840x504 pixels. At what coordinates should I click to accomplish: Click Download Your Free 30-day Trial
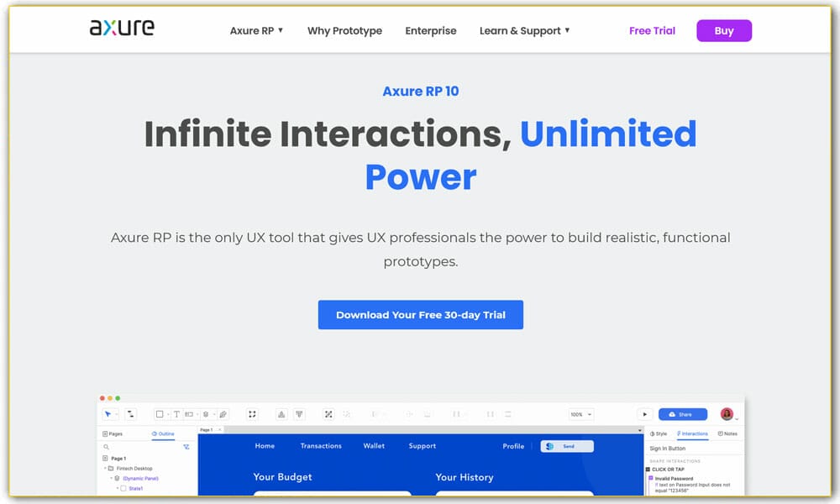(x=420, y=315)
